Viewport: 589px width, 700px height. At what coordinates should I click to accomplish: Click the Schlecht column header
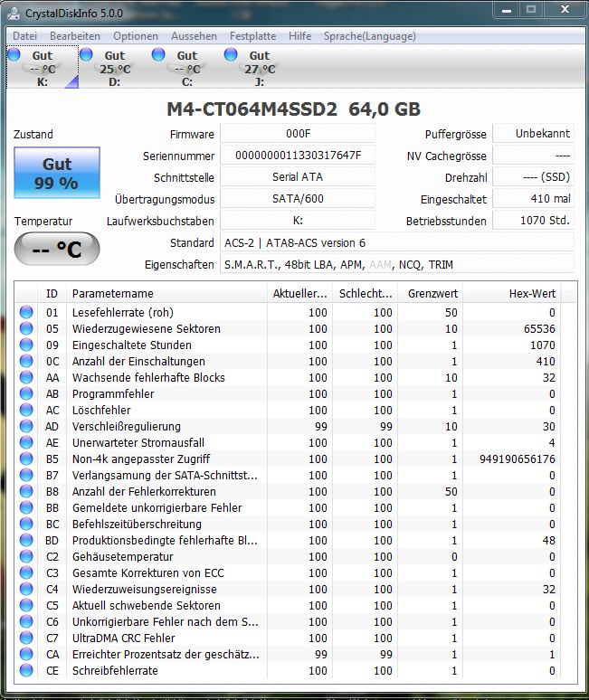click(x=365, y=293)
